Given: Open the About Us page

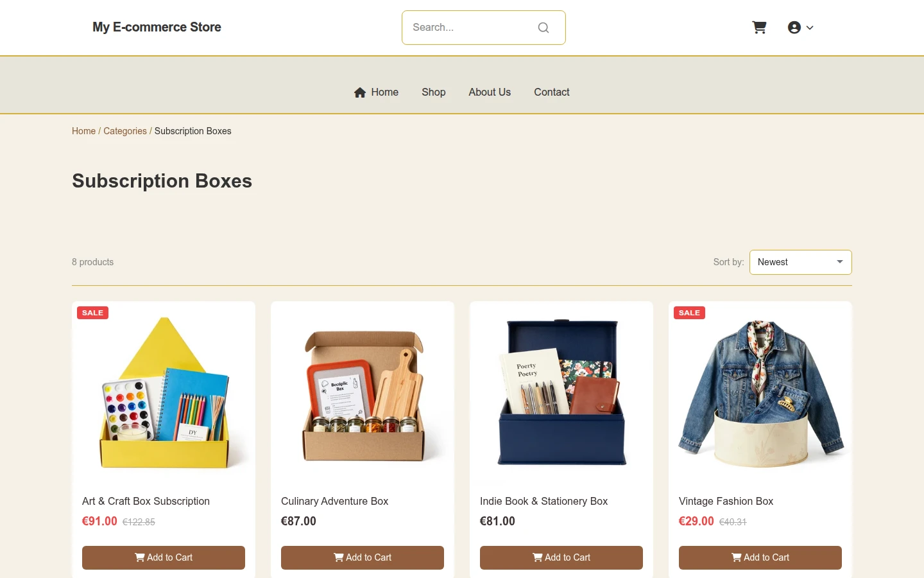Looking at the screenshot, I should pyautogui.click(x=490, y=92).
